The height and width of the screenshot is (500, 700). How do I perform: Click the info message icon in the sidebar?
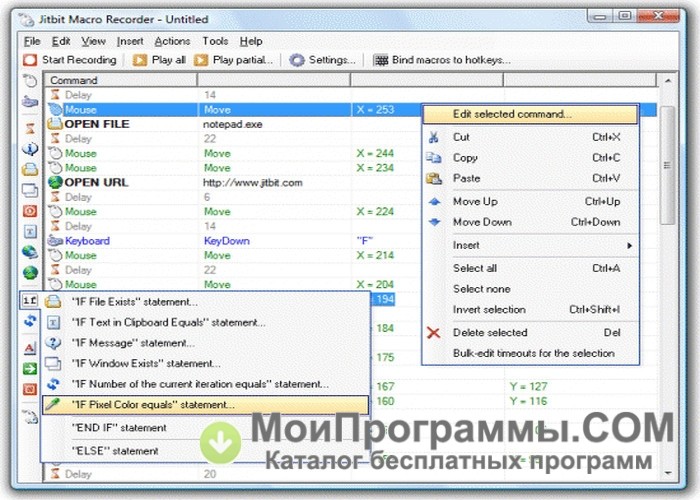(29, 149)
